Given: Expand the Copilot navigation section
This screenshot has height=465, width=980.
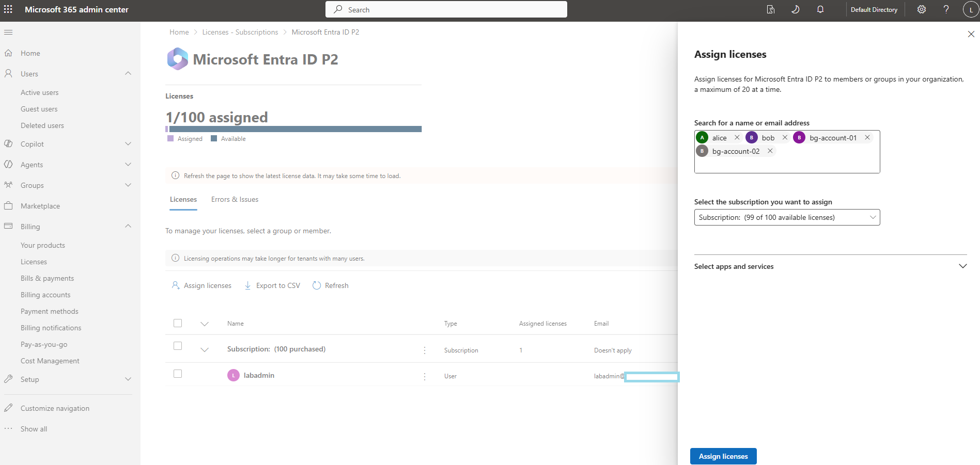Looking at the screenshot, I should click(128, 143).
